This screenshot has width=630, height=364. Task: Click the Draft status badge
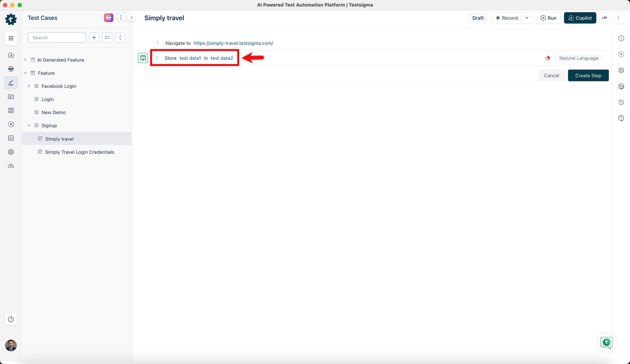(478, 18)
